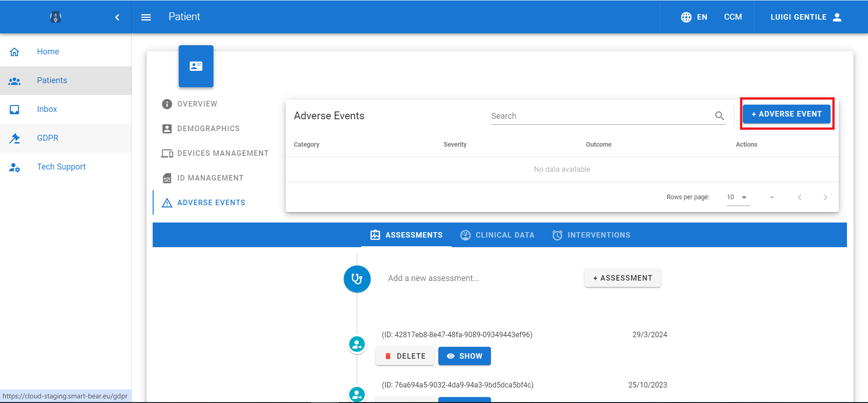Click the patient ID card icon
Image resolution: width=868 pixels, height=403 pixels.
[196, 66]
